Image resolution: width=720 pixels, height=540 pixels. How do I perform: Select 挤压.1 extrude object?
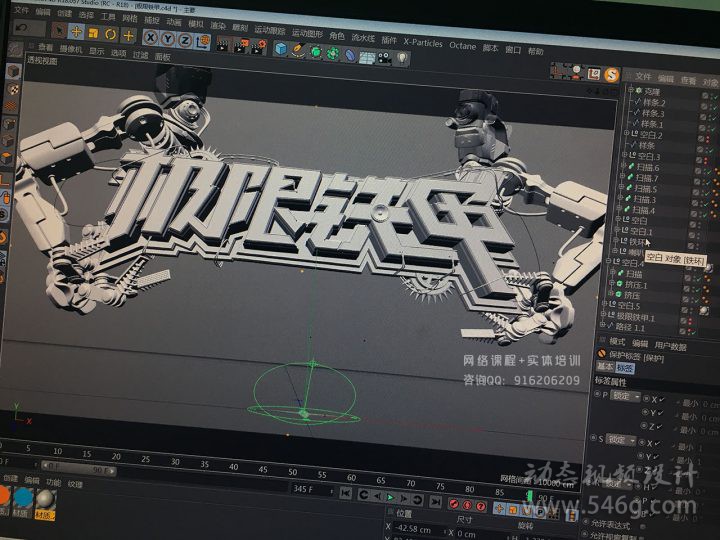coord(636,285)
